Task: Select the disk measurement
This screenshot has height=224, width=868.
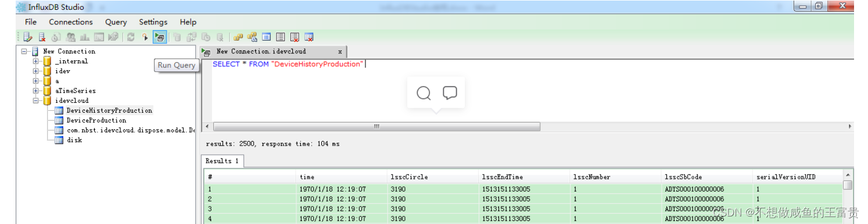Action: [x=74, y=140]
